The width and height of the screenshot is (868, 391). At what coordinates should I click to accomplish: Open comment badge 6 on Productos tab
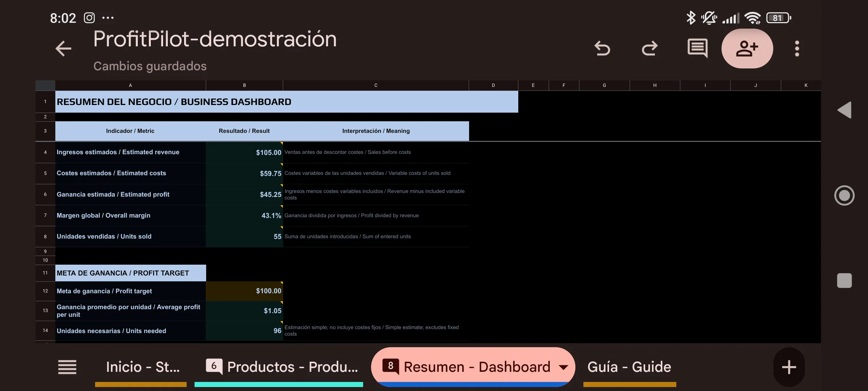pos(214,366)
